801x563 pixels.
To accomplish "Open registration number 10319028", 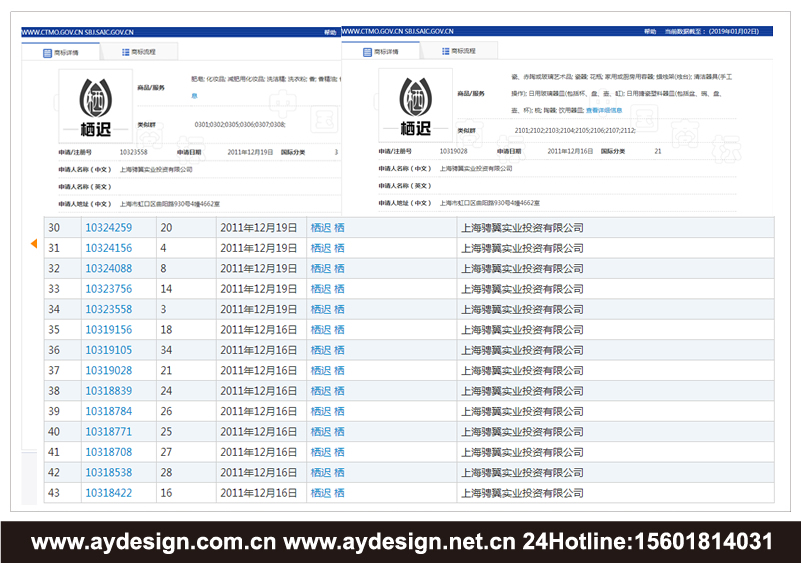I will click(108, 371).
